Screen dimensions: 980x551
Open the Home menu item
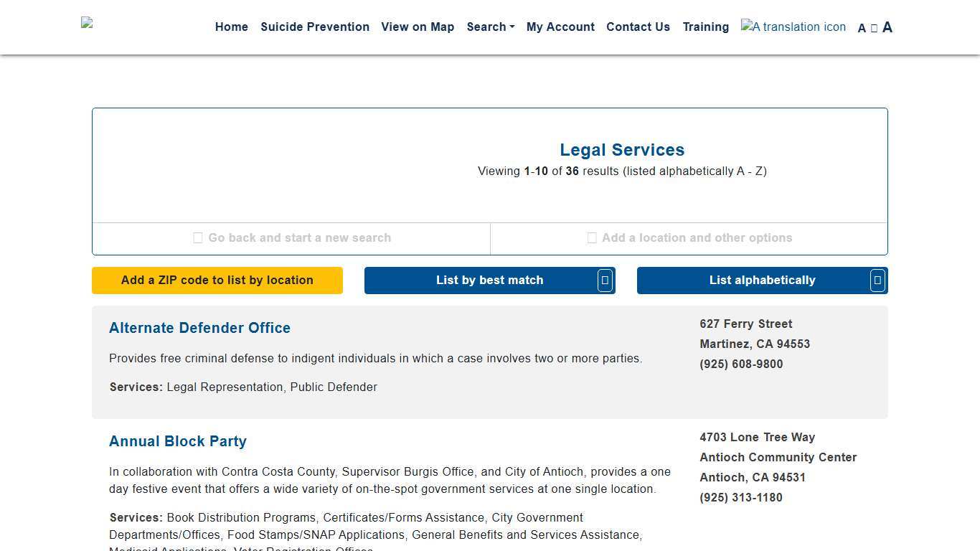(231, 27)
